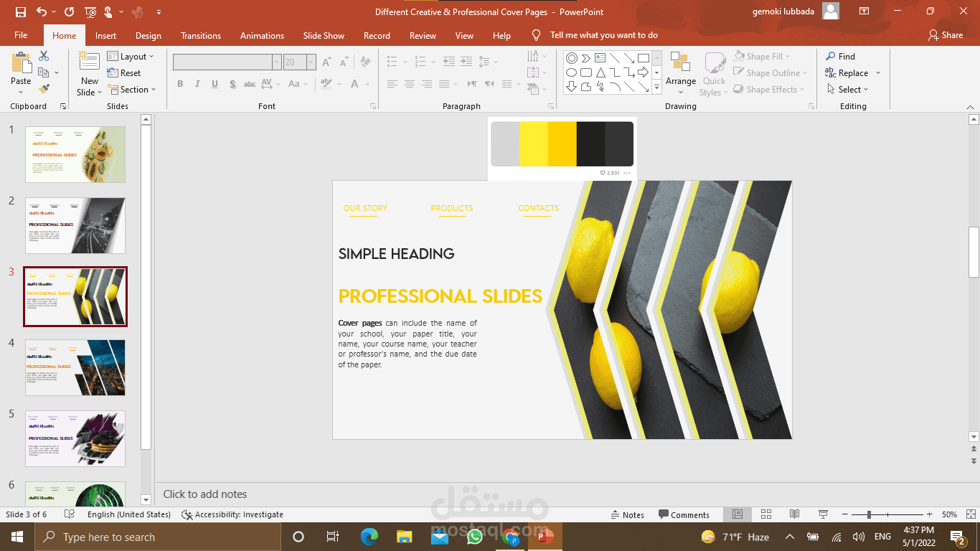The width and height of the screenshot is (980, 551).
Task: Select the right arrow block shape
Action: point(644,72)
